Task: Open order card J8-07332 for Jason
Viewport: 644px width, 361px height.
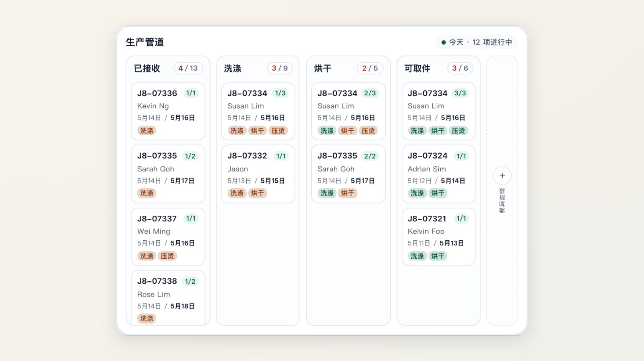Action: [258, 174]
